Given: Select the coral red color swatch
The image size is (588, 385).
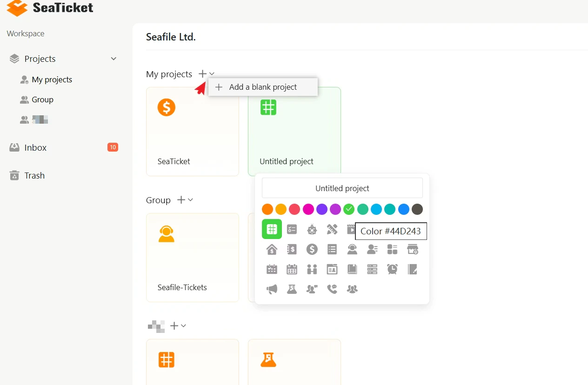Looking at the screenshot, I should tap(294, 209).
